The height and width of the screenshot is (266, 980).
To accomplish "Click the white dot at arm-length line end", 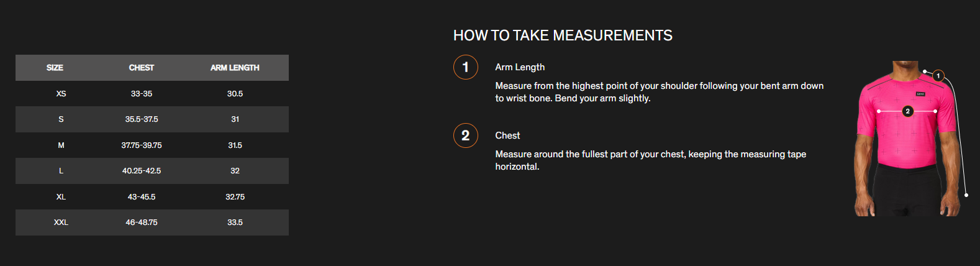I will tap(966, 195).
